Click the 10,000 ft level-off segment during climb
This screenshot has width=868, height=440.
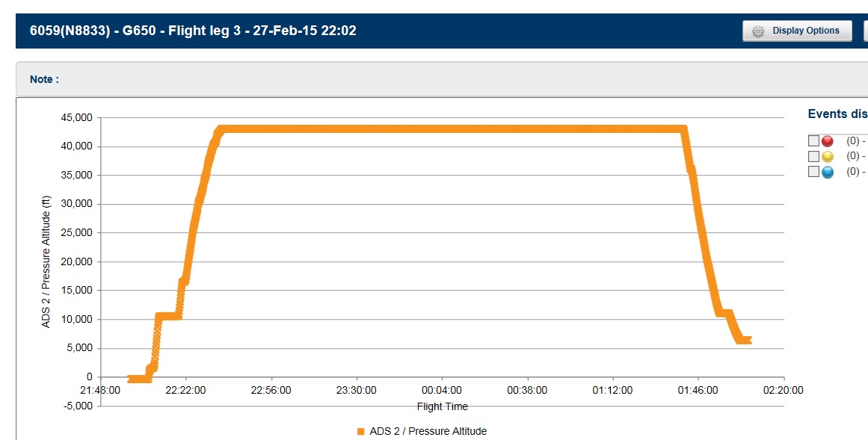coord(169,316)
